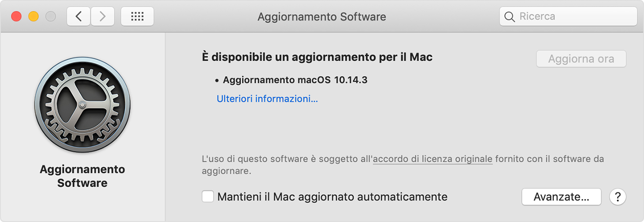Go back with the left arrow button
The height and width of the screenshot is (222, 644).
pos(79,17)
